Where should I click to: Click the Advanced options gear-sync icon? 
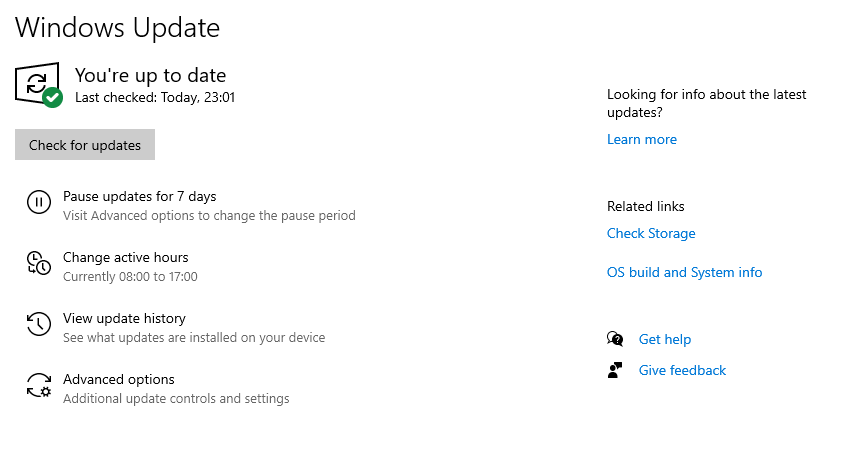pyautogui.click(x=39, y=385)
